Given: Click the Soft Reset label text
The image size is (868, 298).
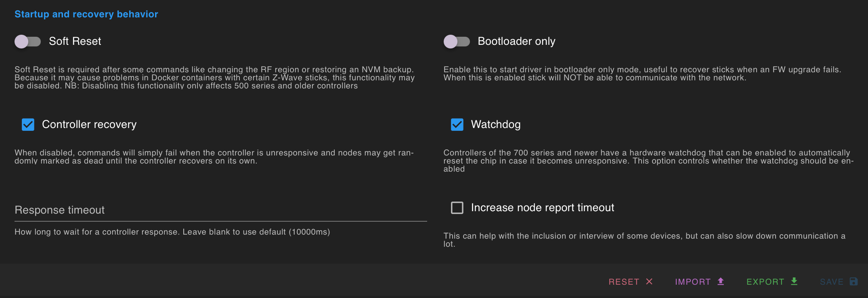Looking at the screenshot, I should [x=75, y=41].
